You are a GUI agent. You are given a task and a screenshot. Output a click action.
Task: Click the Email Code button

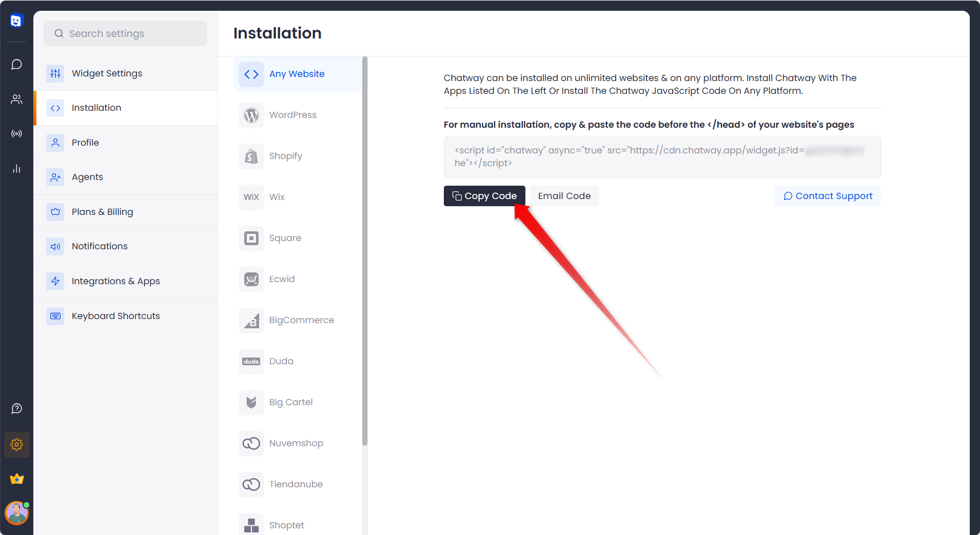tap(564, 196)
